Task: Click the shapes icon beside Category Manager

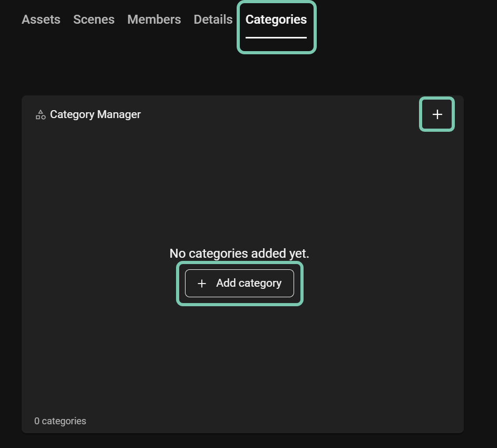Action: pyautogui.click(x=41, y=114)
